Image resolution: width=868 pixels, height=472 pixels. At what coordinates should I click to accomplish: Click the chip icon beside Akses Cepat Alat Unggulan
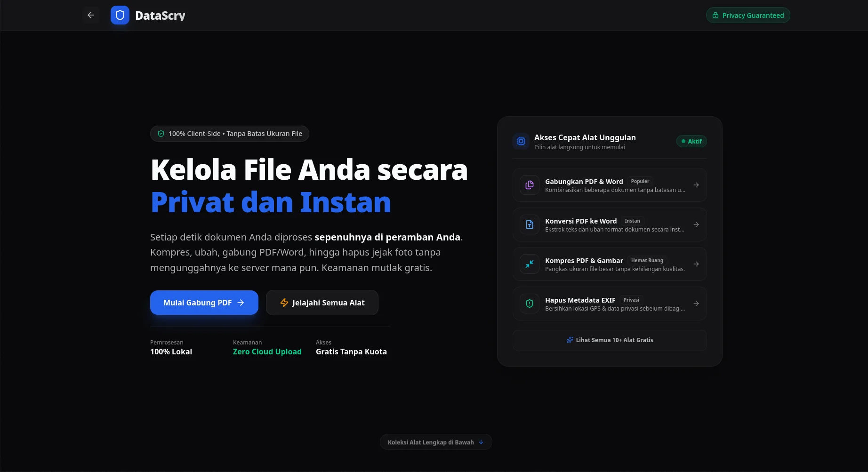(x=521, y=141)
